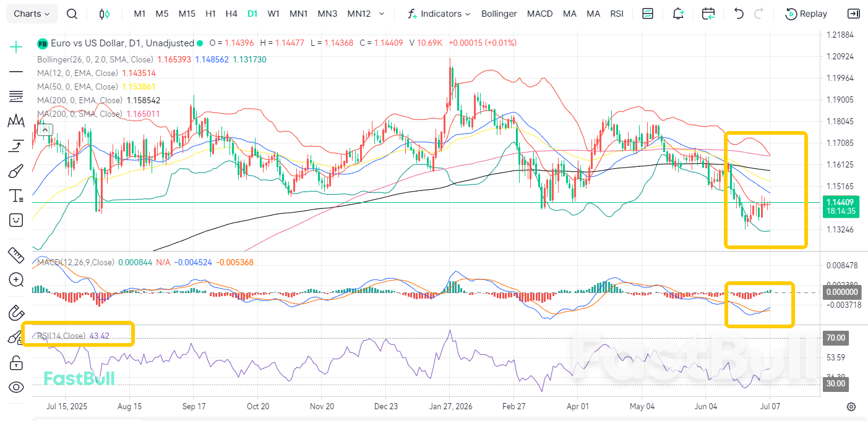Switch to H4 timeframe
The height and width of the screenshot is (421, 868).
[231, 14]
